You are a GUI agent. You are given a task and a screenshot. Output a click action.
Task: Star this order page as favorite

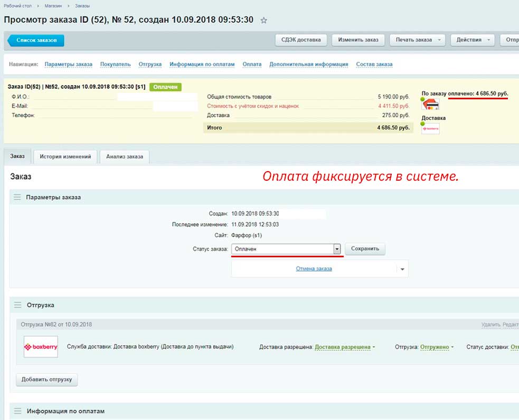coord(264,21)
